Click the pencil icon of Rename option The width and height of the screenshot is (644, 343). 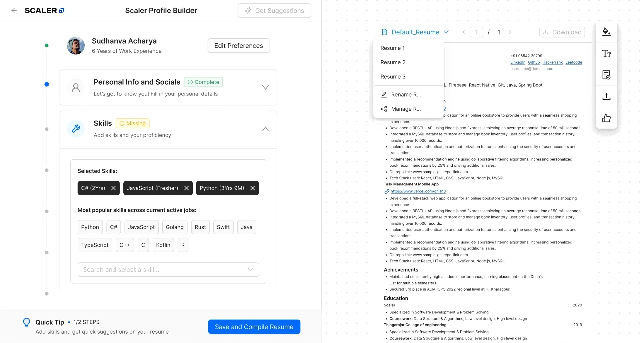tap(384, 95)
